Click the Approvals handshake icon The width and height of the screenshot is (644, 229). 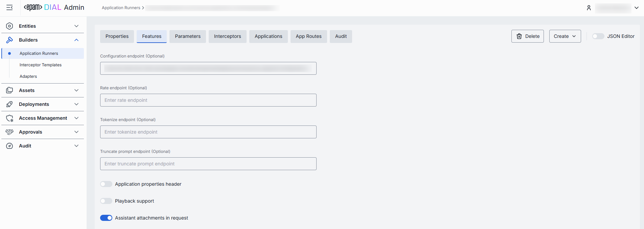point(9,132)
